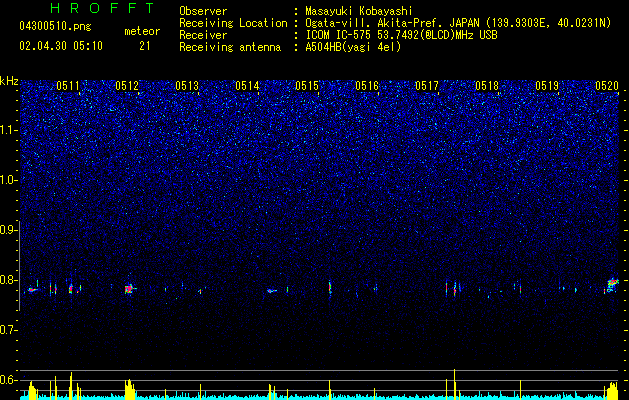
Task: Click the 0.7 frequency axis label
Action: coord(8,330)
